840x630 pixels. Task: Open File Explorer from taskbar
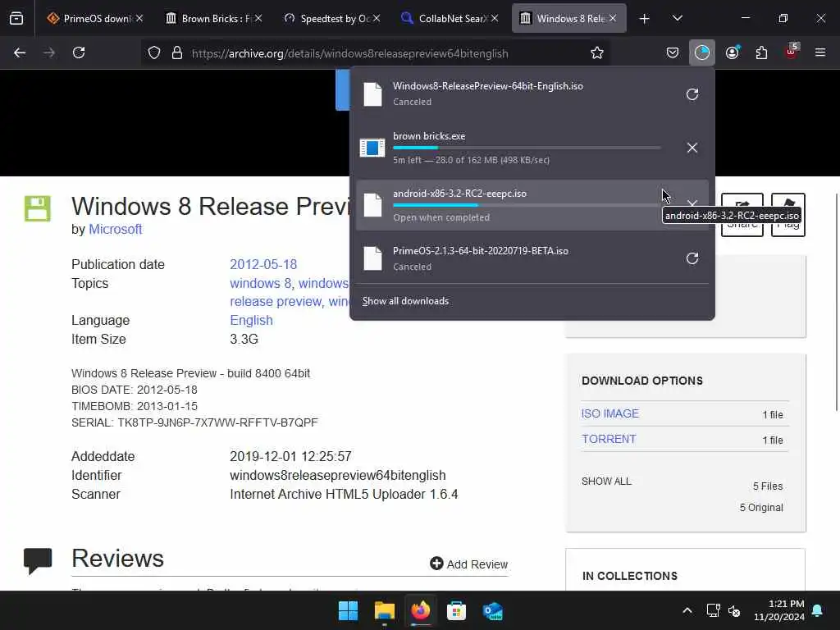click(384, 610)
